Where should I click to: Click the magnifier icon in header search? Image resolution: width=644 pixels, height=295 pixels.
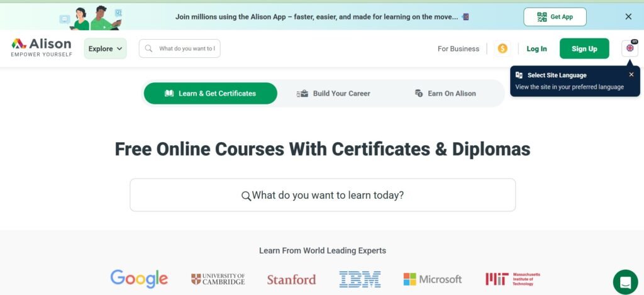pos(148,48)
